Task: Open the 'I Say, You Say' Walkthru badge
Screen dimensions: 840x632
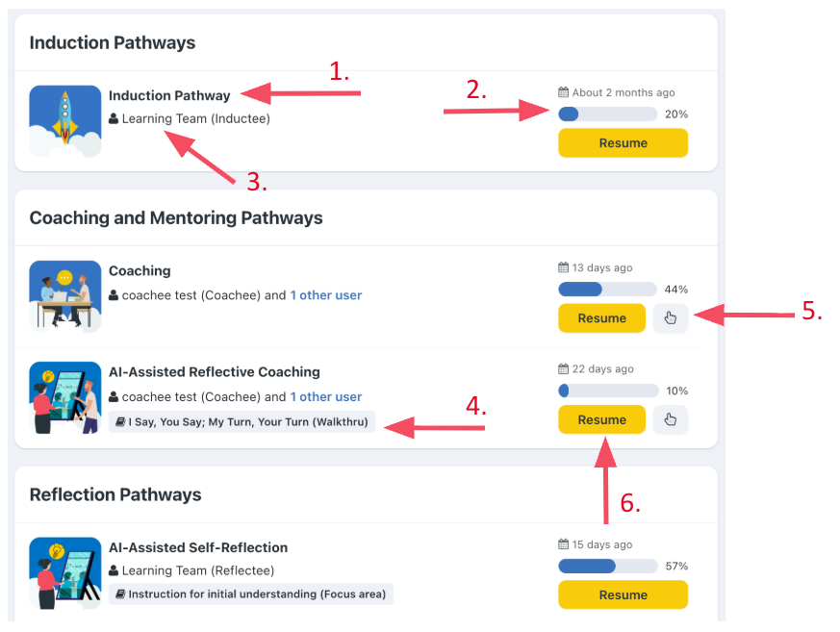Action: [x=241, y=420]
